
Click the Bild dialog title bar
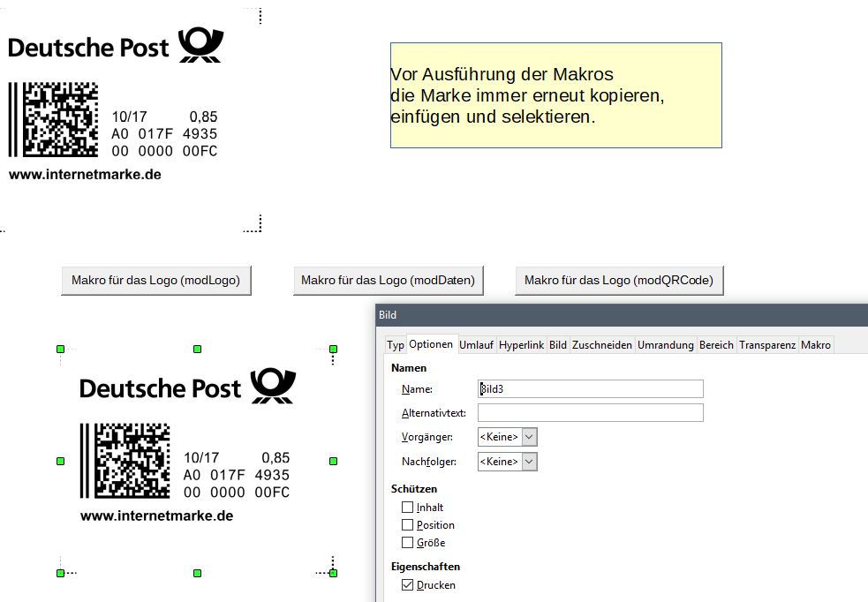622,315
